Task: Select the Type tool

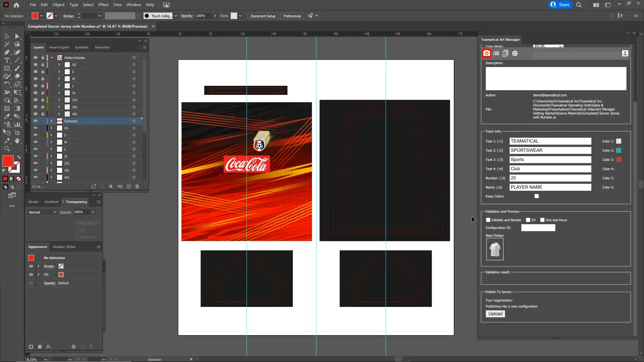Action: coord(7,60)
